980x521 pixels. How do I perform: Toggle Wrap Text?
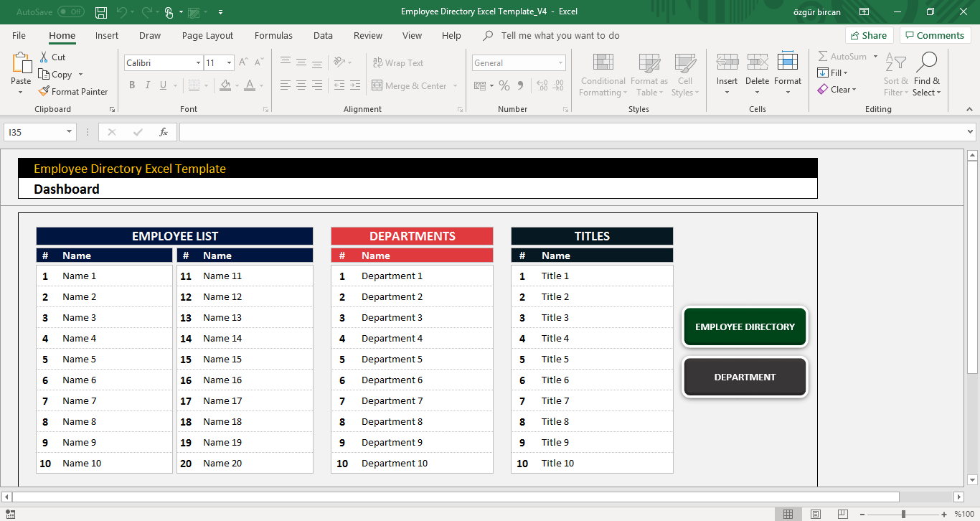pyautogui.click(x=398, y=63)
